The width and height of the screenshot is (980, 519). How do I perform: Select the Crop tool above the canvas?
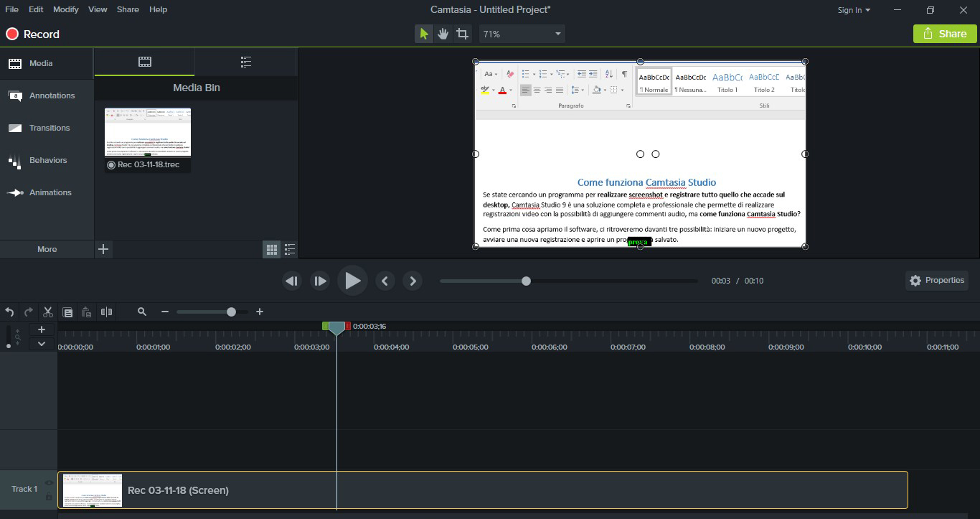click(x=463, y=33)
